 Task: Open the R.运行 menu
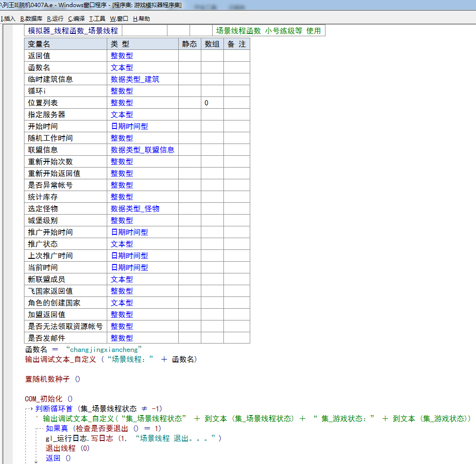55,19
